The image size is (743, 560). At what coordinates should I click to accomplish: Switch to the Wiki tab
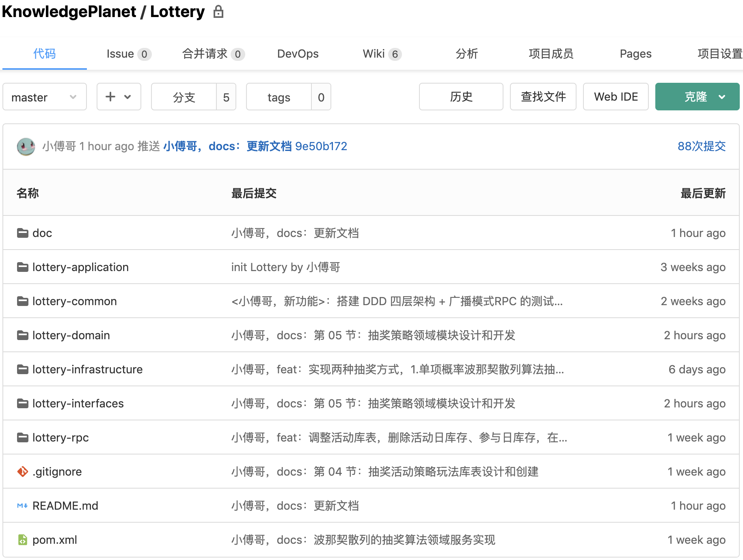tap(382, 54)
